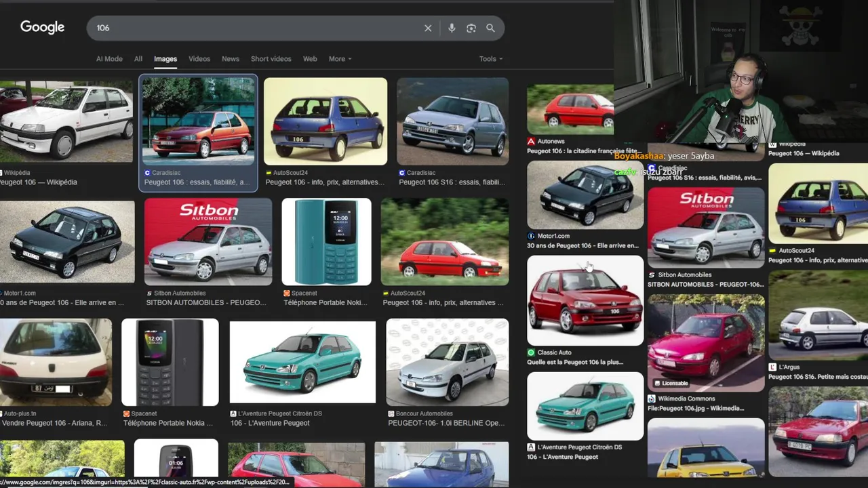Open black Nokia phone Spacenet thumbnail
868x488 pixels.
pyautogui.click(x=170, y=362)
